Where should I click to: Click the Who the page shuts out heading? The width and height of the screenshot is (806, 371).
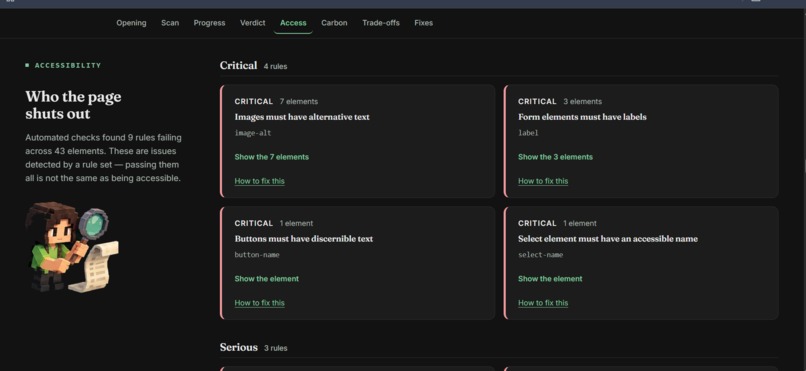(x=73, y=105)
